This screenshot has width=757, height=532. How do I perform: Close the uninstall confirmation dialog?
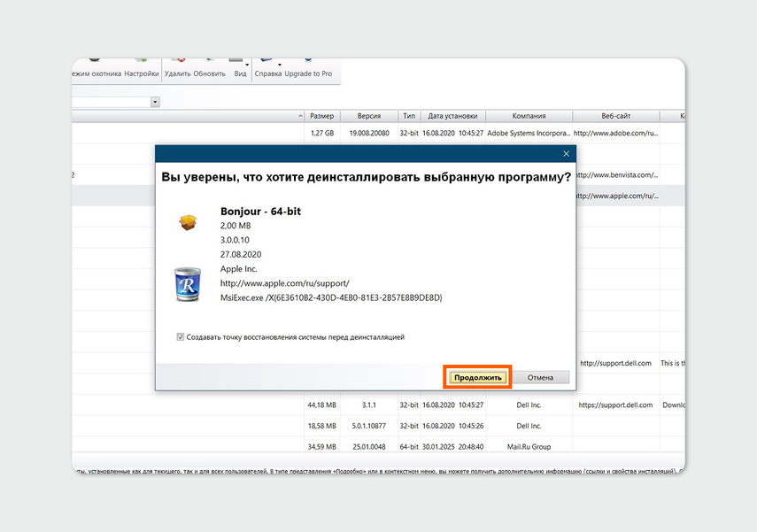coord(567,154)
